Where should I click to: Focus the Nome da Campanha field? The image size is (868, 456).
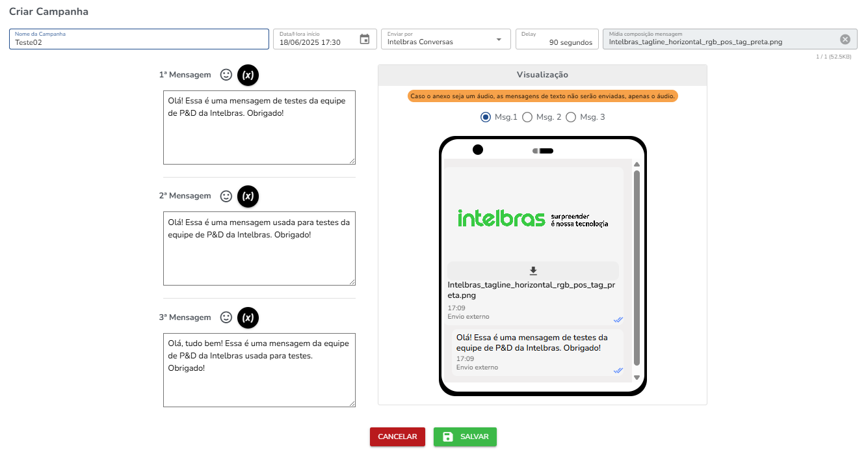(x=139, y=39)
